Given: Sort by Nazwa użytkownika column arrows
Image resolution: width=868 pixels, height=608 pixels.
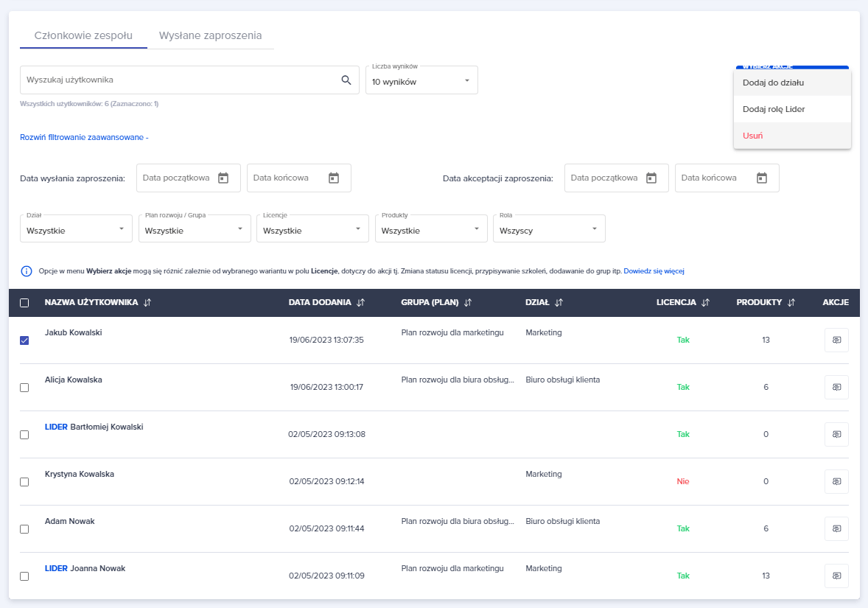Looking at the screenshot, I should [x=147, y=303].
